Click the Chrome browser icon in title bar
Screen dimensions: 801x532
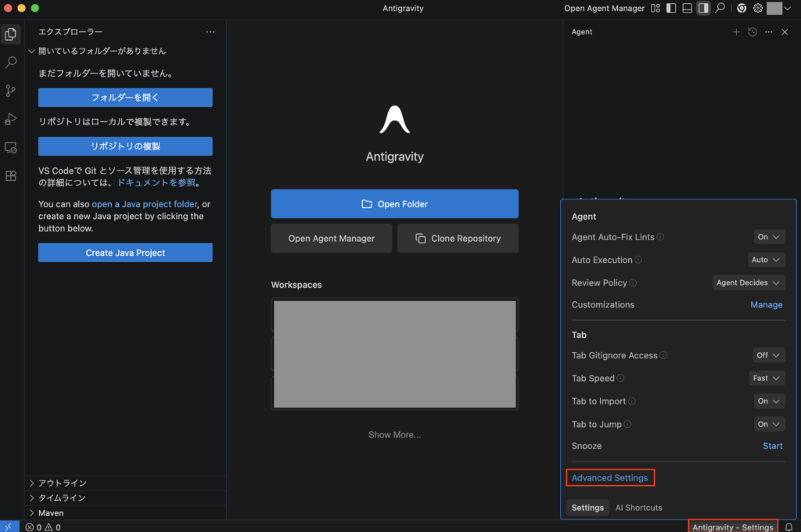pos(741,9)
